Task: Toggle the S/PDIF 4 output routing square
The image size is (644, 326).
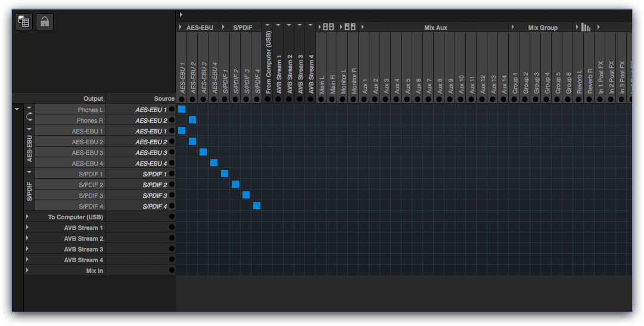Action: [x=257, y=206]
